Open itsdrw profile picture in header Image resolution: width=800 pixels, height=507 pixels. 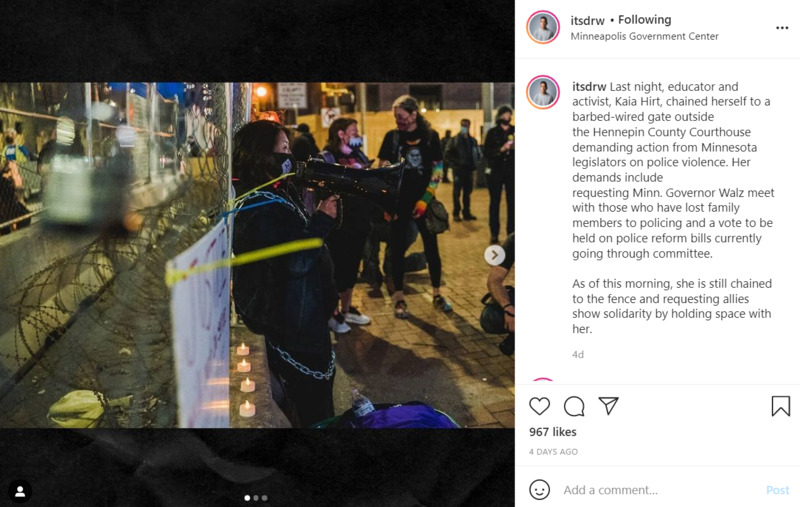pyautogui.click(x=543, y=27)
